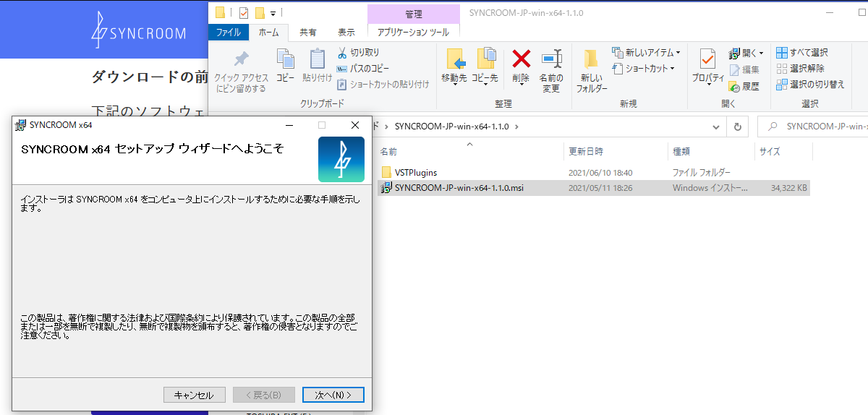Image resolution: width=868 pixels, height=415 pixels.
Task: Close the SYNCROOM x64 setup window
Action: [x=354, y=125]
